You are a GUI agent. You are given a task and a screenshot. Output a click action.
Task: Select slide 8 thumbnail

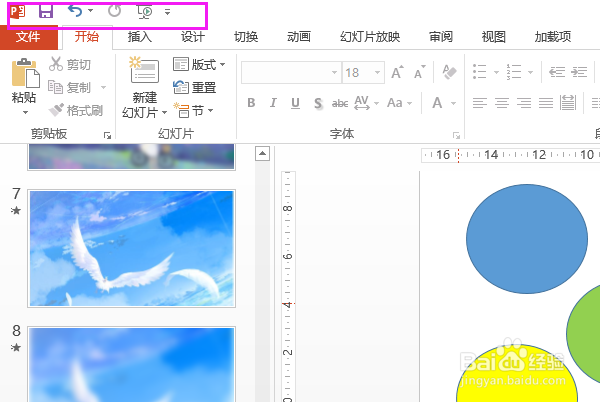point(132,364)
